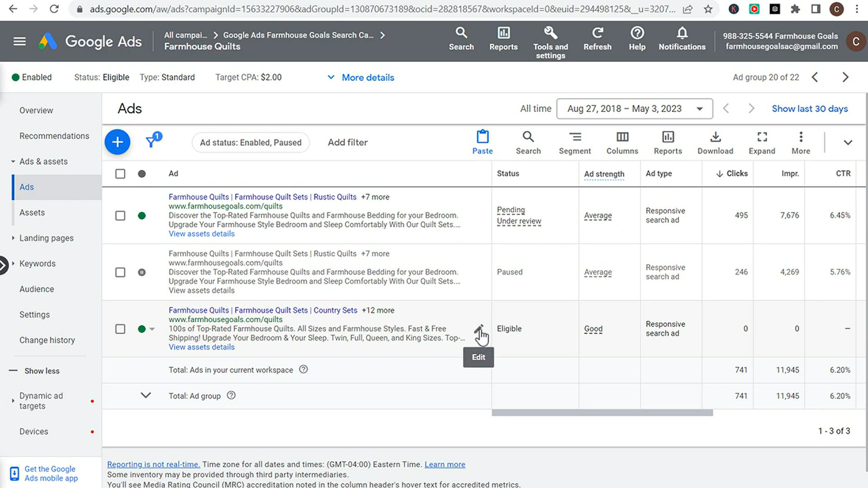Open Change history in sidebar

pos(47,340)
